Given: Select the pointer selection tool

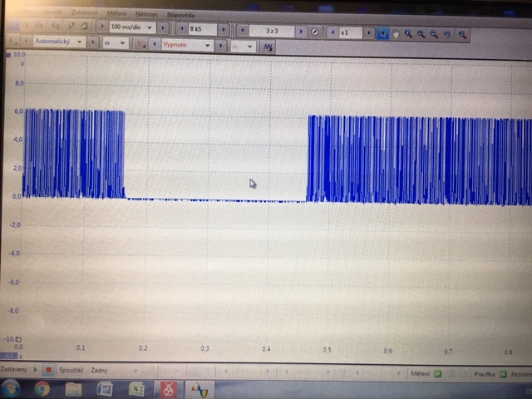Looking at the screenshot, I should coord(382,33).
